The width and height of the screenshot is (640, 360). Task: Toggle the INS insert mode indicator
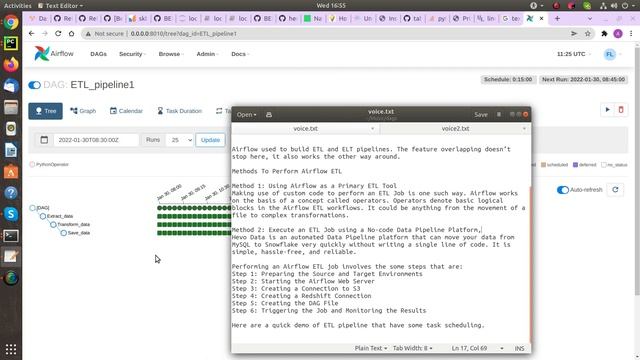519,348
